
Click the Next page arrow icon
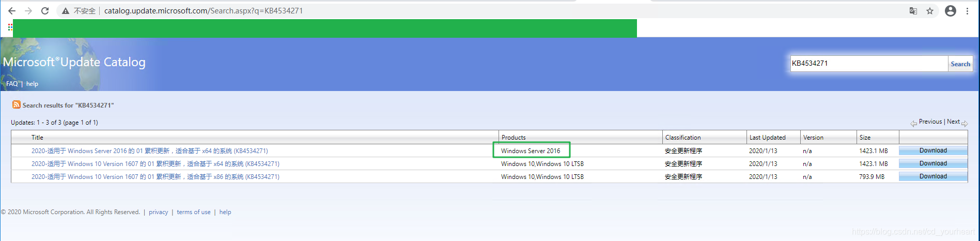pos(965,124)
